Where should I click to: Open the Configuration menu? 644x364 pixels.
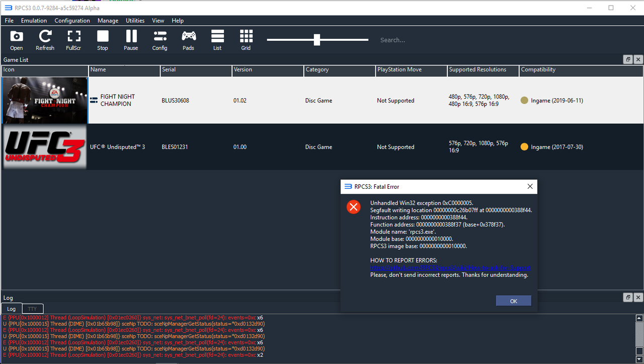click(72, 21)
